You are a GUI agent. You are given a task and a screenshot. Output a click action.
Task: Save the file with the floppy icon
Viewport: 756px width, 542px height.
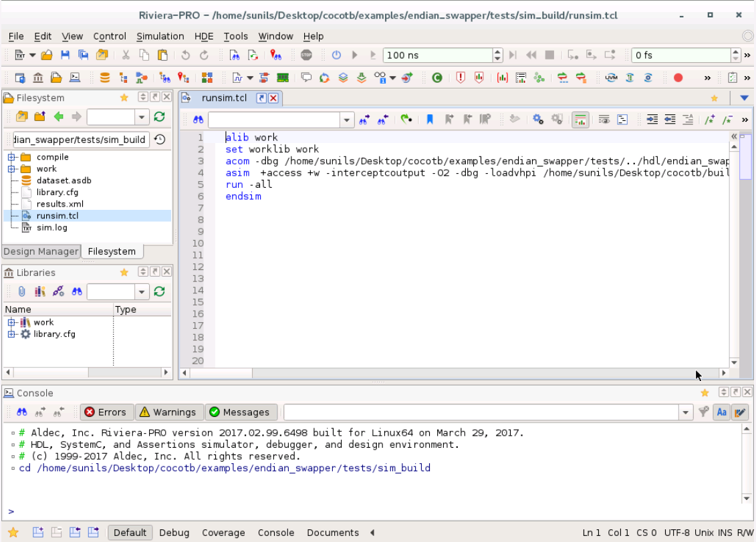[65, 55]
